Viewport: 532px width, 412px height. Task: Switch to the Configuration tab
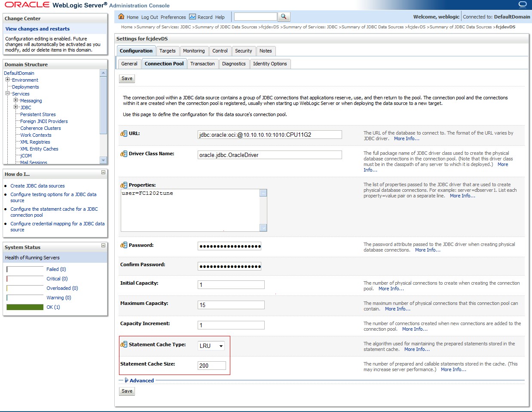(x=136, y=51)
